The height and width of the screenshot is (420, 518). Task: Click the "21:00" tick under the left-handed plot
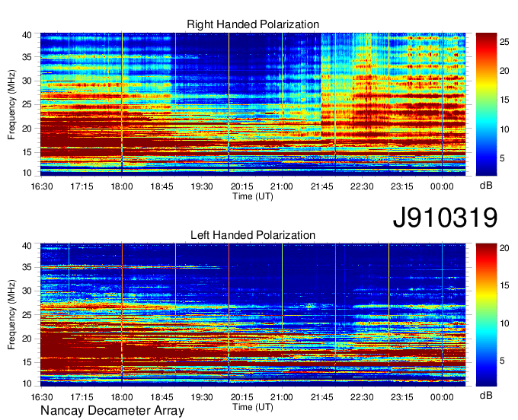tap(282, 397)
